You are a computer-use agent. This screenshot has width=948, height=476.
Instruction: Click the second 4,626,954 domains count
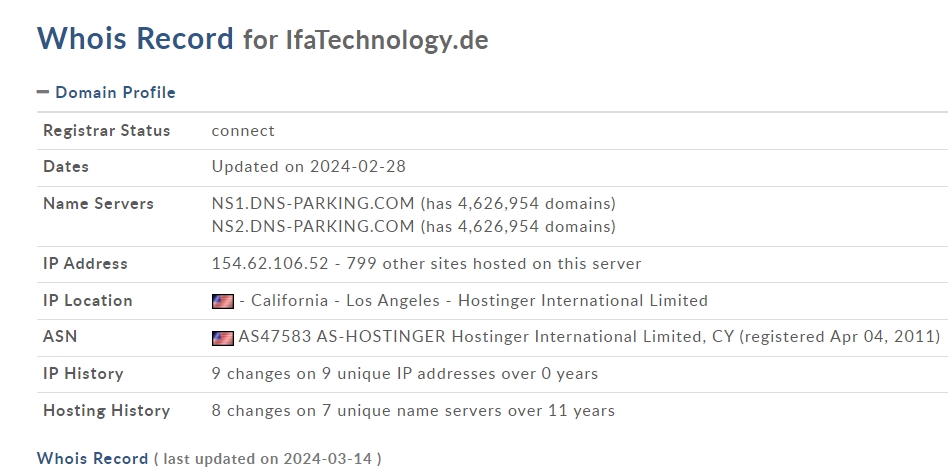pyautogui.click(x=518, y=226)
